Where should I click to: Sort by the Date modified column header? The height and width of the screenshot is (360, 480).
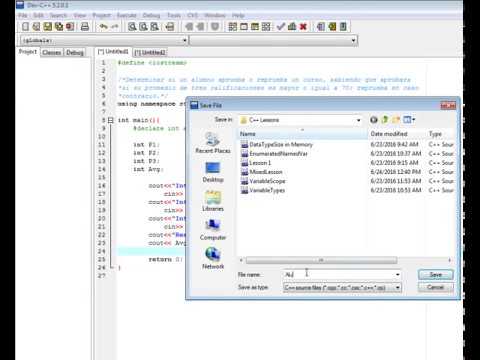tap(397, 134)
